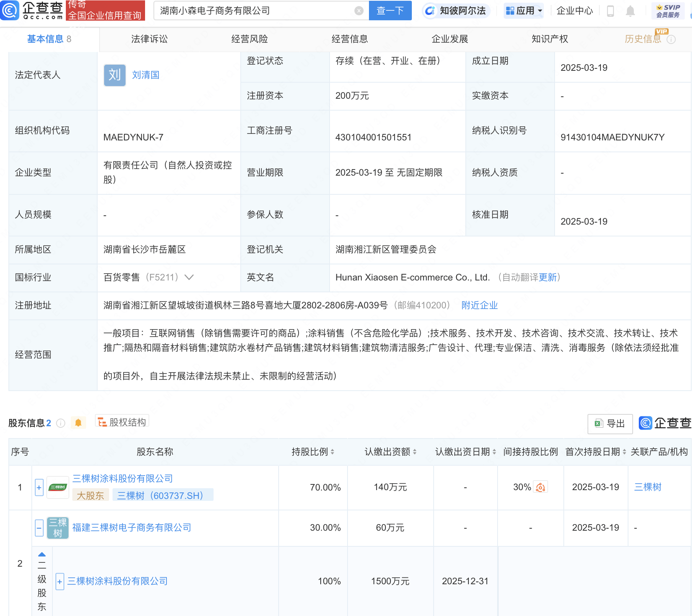Open the notifications bell in header
The image size is (692, 616).
630,11
